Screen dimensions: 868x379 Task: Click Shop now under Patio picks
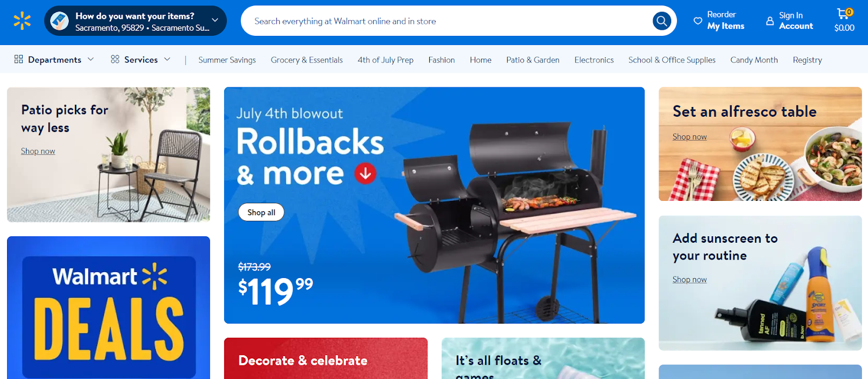point(38,151)
